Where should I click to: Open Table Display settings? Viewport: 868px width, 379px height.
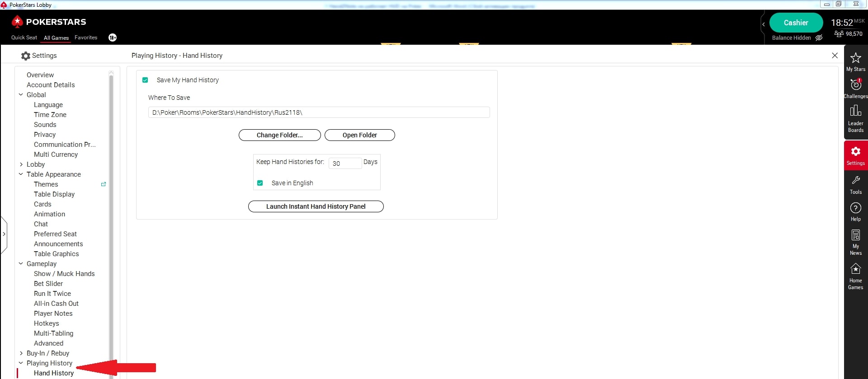tap(54, 194)
